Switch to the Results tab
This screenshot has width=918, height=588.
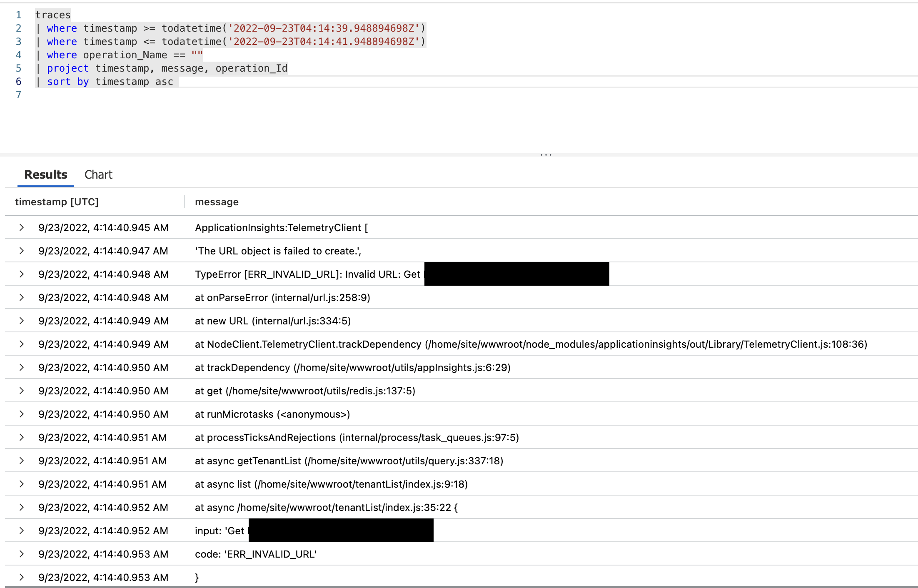pos(45,174)
